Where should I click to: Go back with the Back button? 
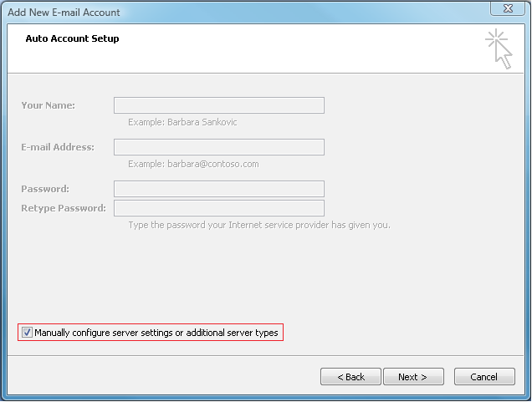point(350,377)
